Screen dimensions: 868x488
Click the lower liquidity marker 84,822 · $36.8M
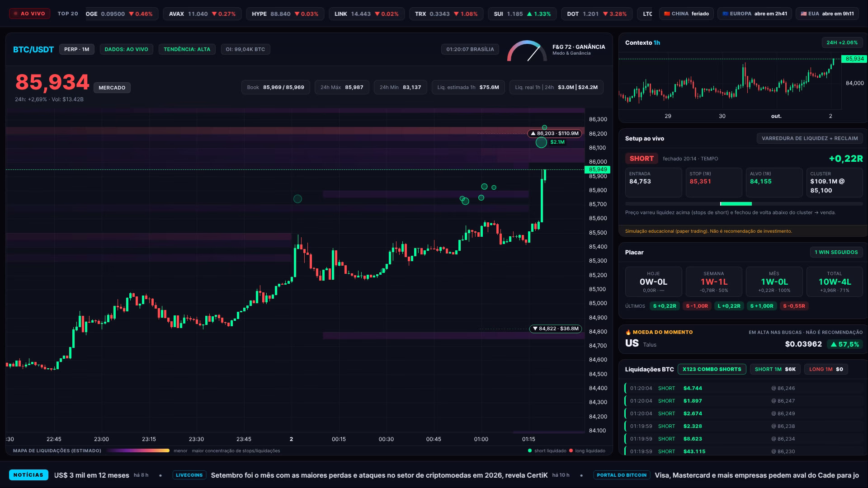coord(556,328)
